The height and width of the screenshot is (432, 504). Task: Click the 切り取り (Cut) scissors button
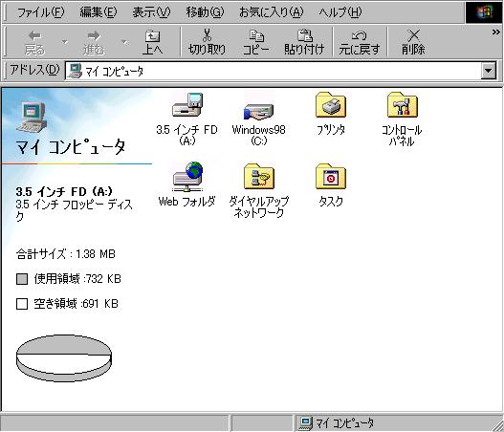pos(207,42)
